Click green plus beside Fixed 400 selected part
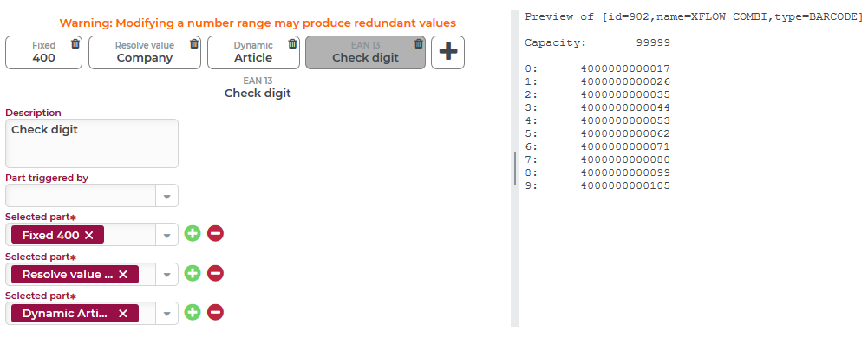 click(x=193, y=234)
